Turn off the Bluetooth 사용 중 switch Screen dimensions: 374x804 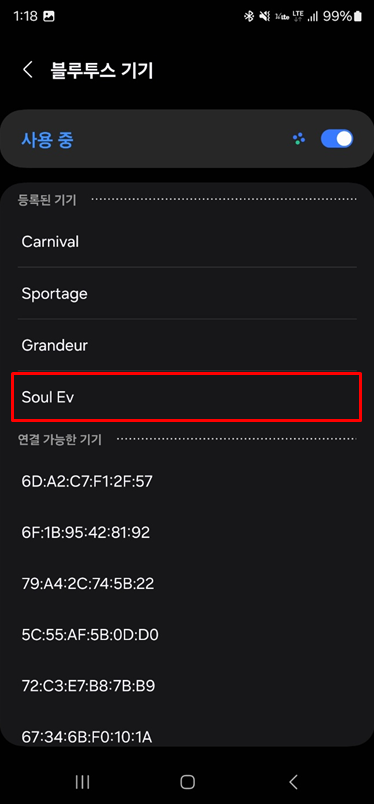tap(337, 139)
